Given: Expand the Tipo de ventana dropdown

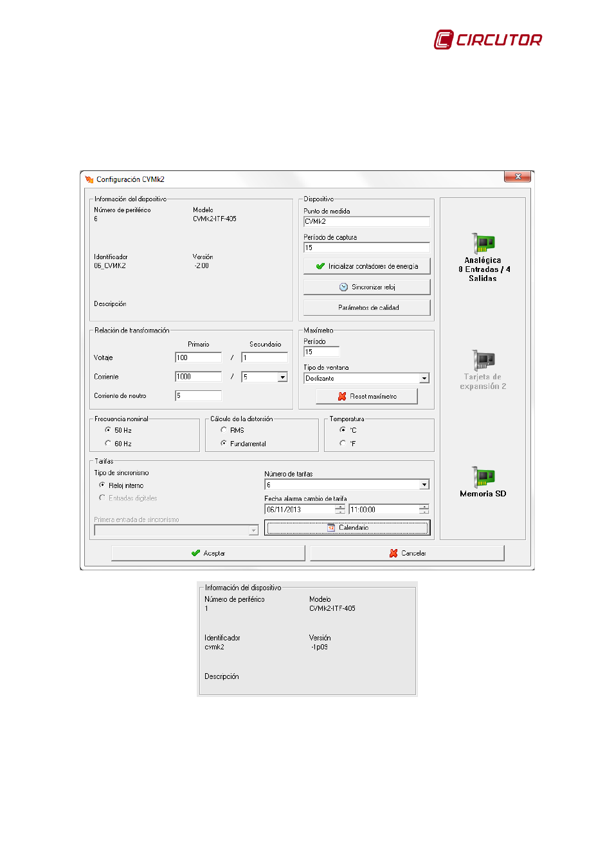Looking at the screenshot, I should [x=424, y=379].
